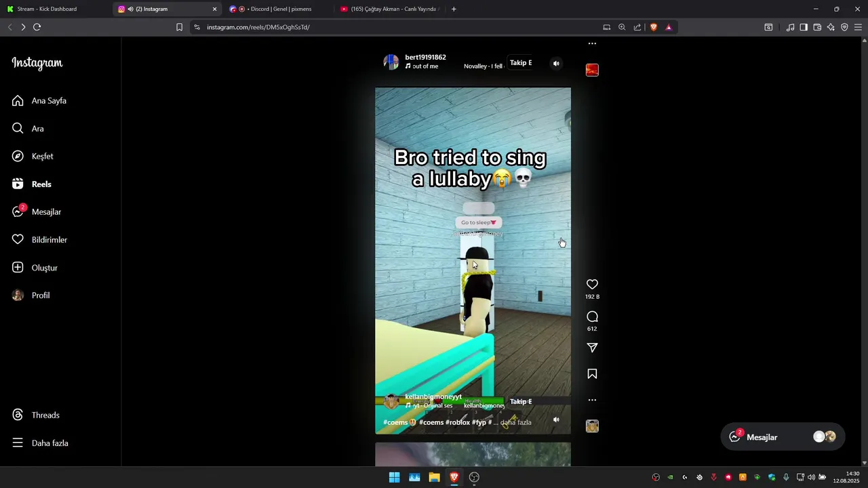Click the Brave browser taskbar icon
Image resolution: width=868 pixels, height=488 pixels.
pyautogui.click(x=454, y=477)
